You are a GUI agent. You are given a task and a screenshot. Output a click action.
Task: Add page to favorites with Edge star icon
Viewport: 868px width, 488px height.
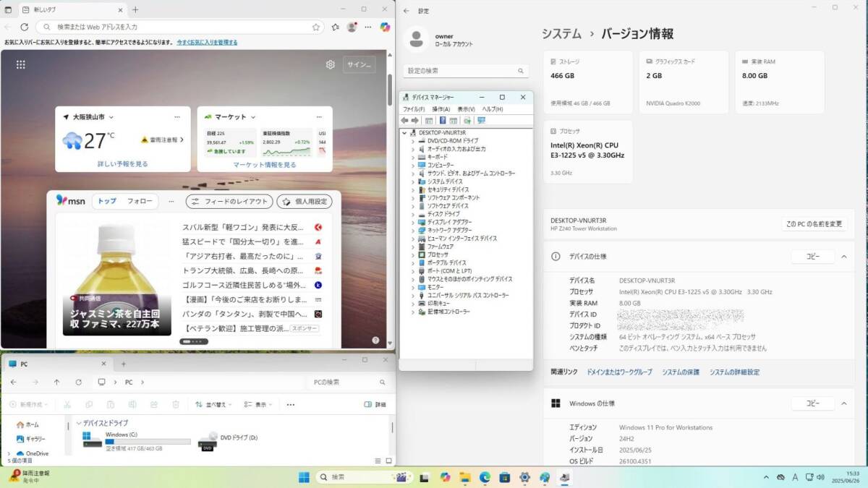(316, 27)
